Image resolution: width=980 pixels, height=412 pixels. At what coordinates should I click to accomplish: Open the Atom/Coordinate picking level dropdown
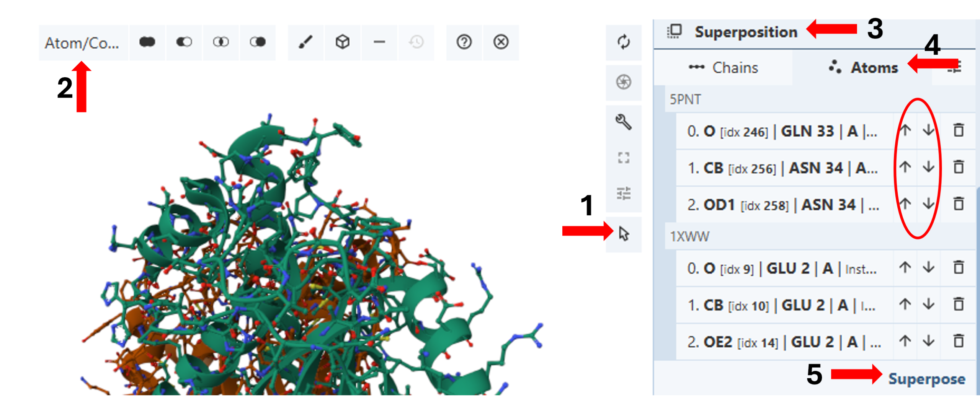pos(82,43)
